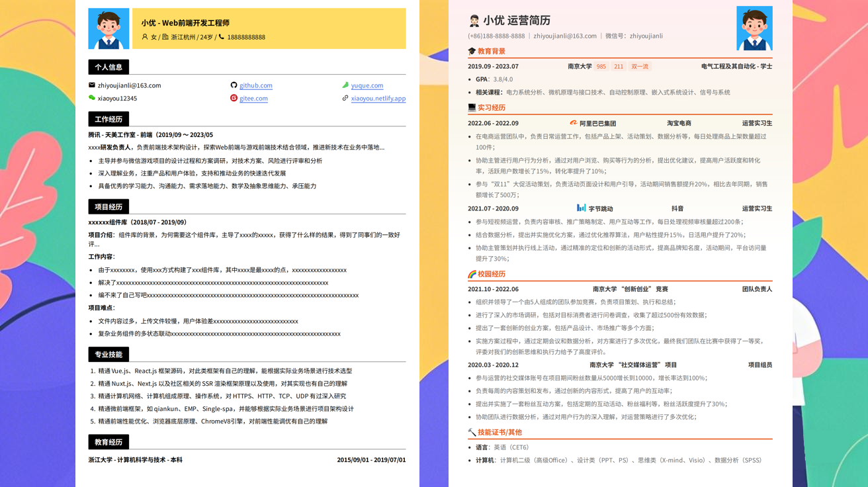Click the red Gitee logo icon
The image size is (868, 487).
point(234,98)
